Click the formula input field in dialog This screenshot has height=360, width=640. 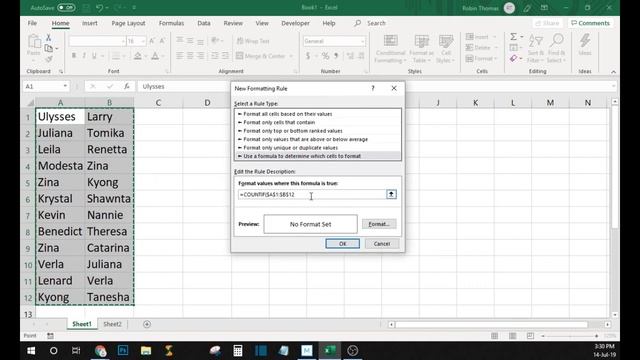(x=312, y=195)
